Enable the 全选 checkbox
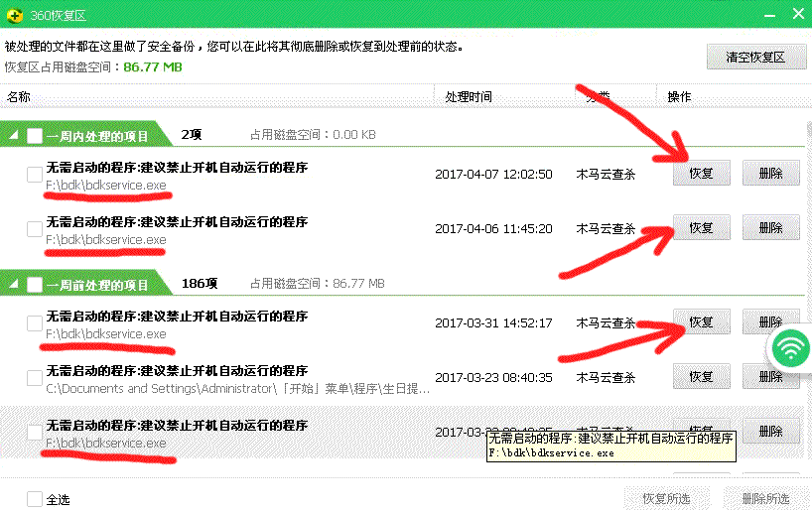The width and height of the screenshot is (812, 512). [x=35, y=499]
